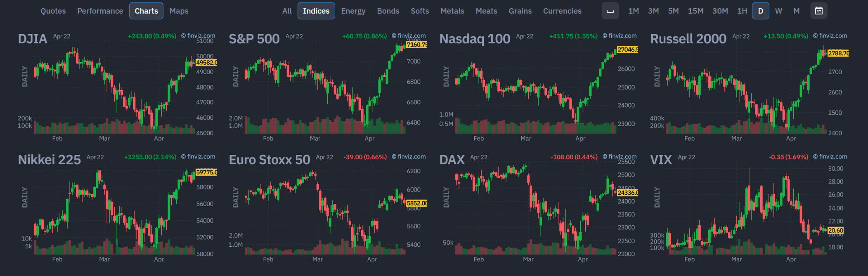Switch to the Quotes tab
This screenshot has height=276, width=868.
pyautogui.click(x=53, y=11)
